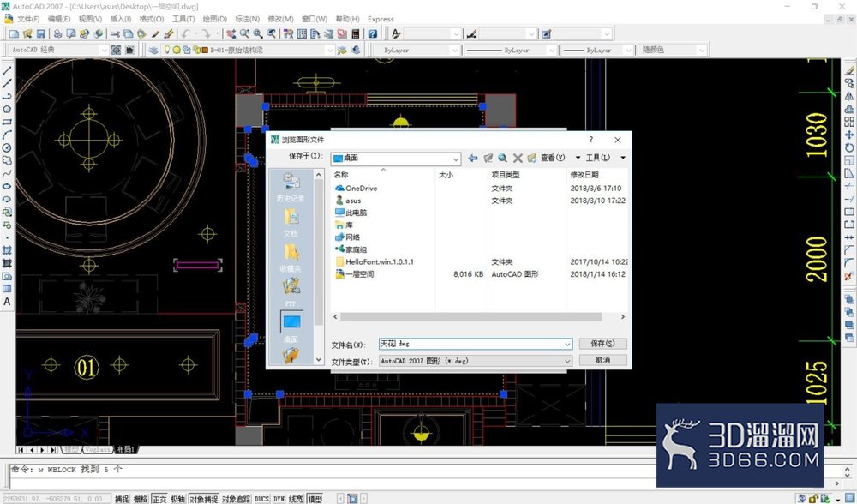Select the Circle tool in Draw toolbar
Image resolution: width=857 pixels, height=504 pixels.
(7, 147)
